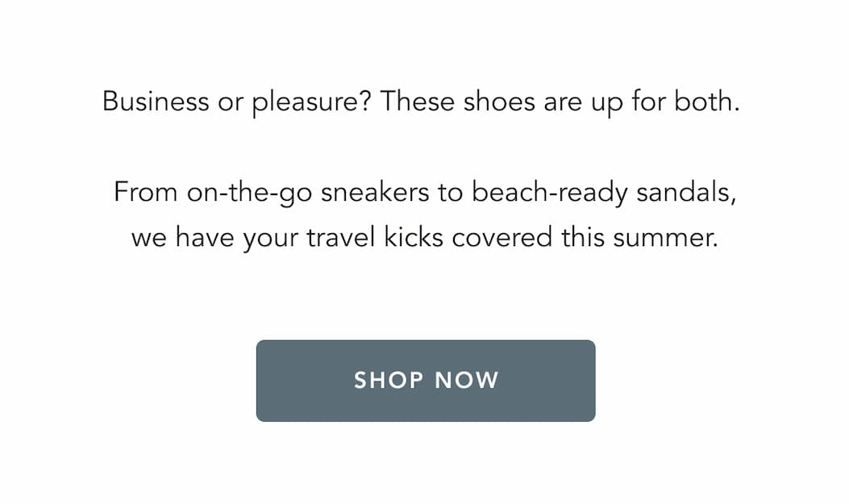The height and width of the screenshot is (504, 849).
Task: Click the word 'sneakers' in the paragraph
Action: [375, 193]
